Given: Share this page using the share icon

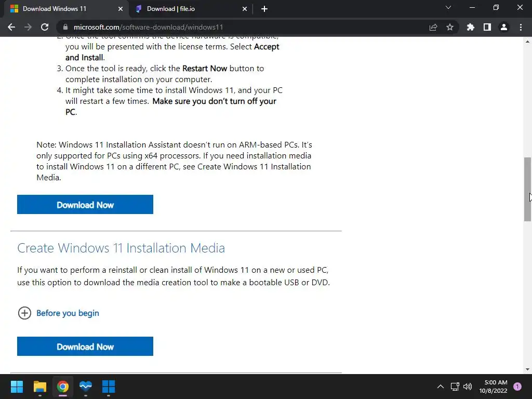Looking at the screenshot, I should coord(433,27).
